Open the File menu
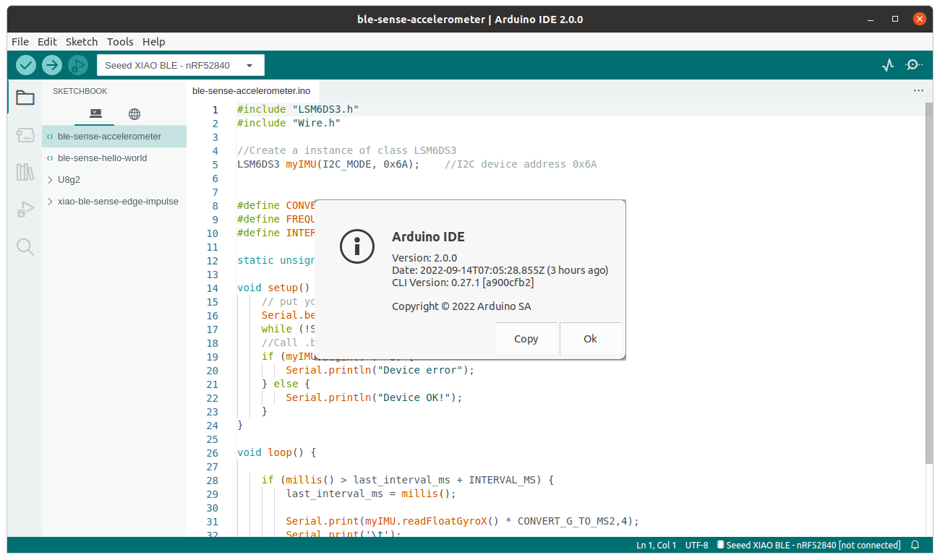The image size is (940, 560). coord(20,41)
